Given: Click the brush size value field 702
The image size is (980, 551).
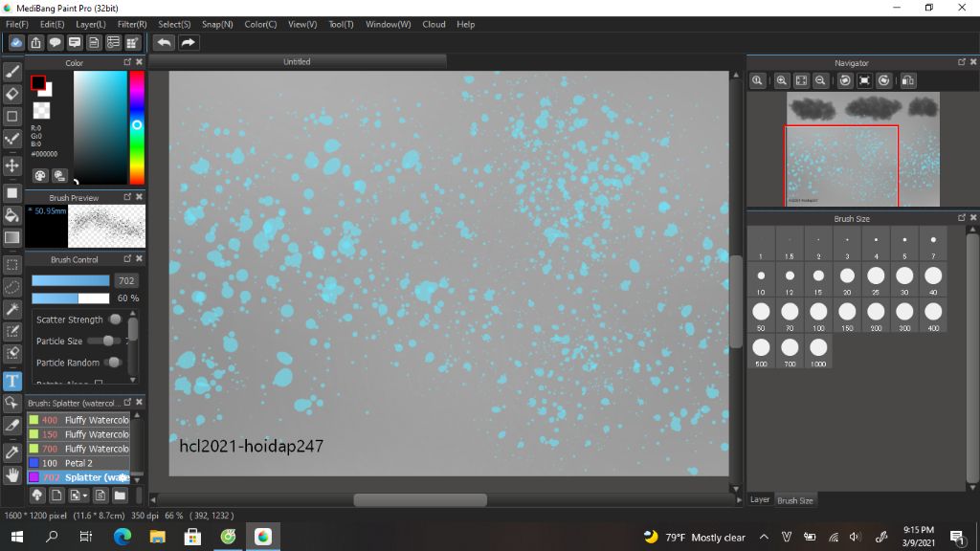Looking at the screenshot, I should pyautogui.click(x=126, y=280).
